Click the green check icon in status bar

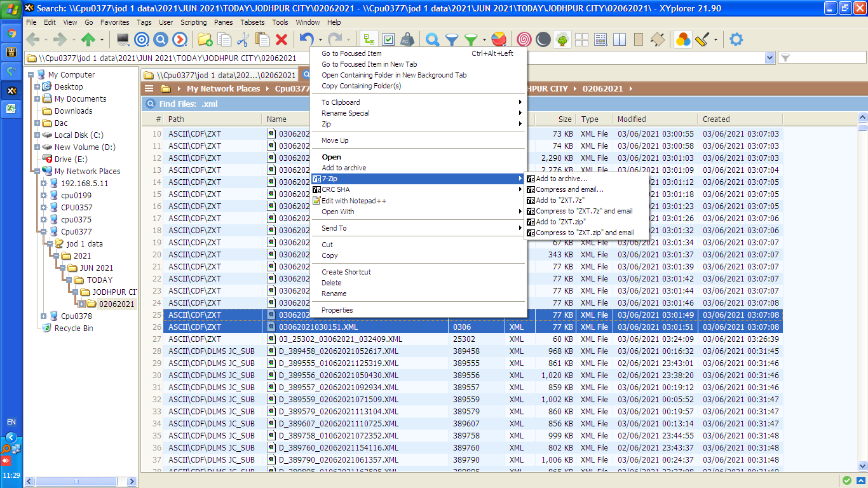pos(847,480)
